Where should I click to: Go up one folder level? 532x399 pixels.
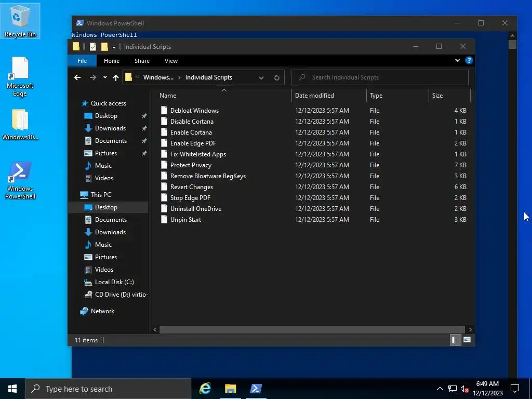point(116,77)
